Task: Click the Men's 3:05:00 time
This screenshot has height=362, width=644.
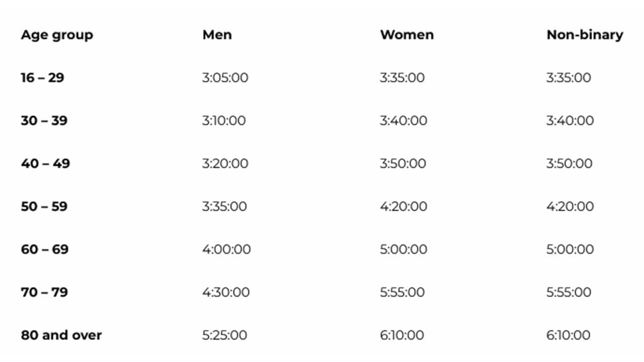Action: point(225,78)
